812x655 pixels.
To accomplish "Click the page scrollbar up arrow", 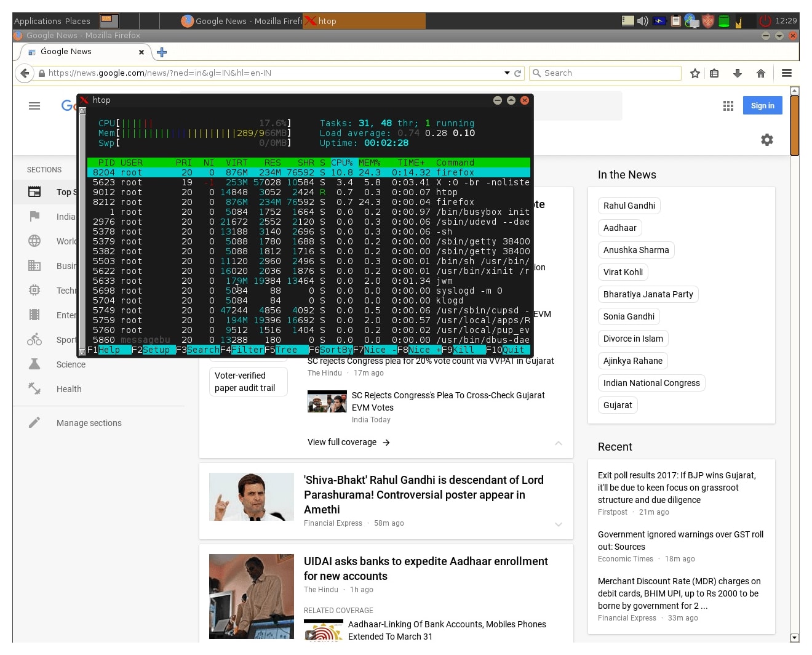I will (x=794, y=90).
